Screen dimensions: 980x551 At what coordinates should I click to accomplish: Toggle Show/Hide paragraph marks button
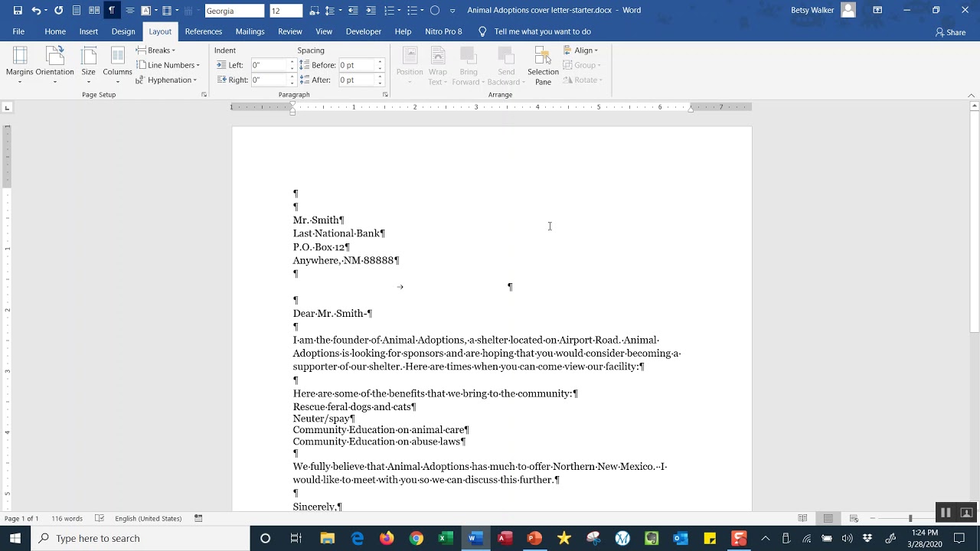(x=111, y=10)
